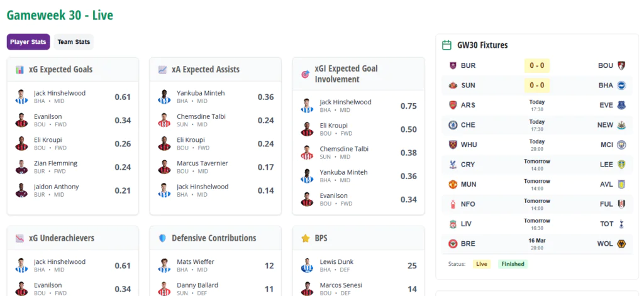The image size is (644, 296).
Task: Select the Player Stats tab
Action: [28, 42]
